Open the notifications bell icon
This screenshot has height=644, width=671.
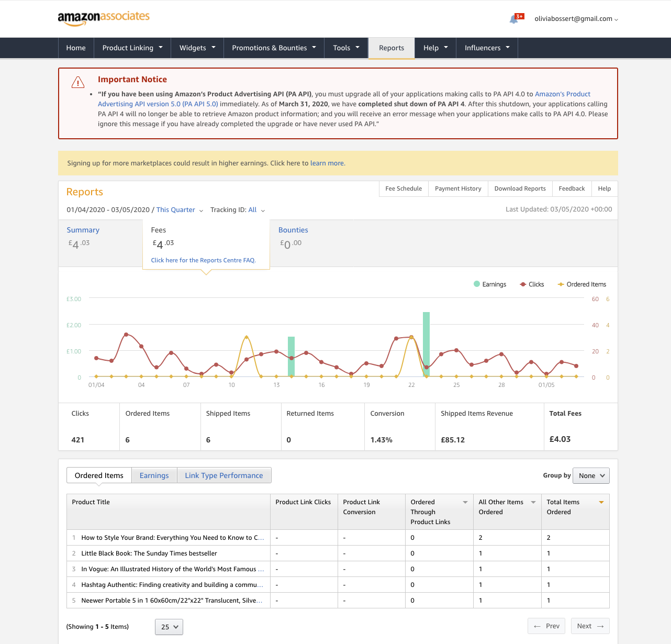(514, 19)
